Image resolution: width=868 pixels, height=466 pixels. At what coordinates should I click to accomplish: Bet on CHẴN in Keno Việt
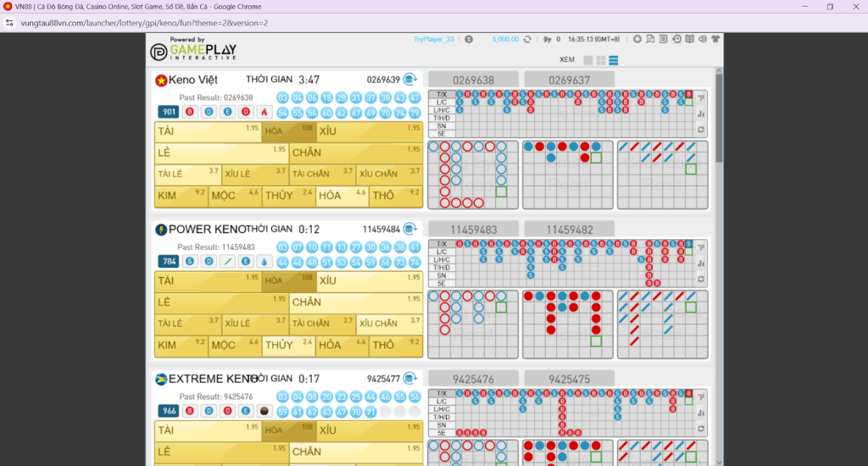[x=356, y=153]
